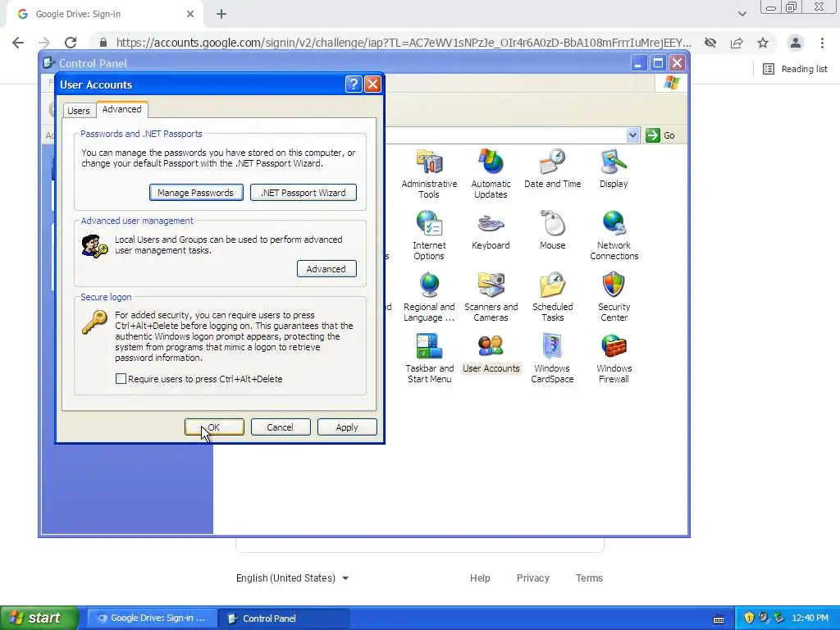This screenshot has width=840, height=630.
Task: Open Date and Time settings
Action: pyautogui.click(x=552, y=168)
